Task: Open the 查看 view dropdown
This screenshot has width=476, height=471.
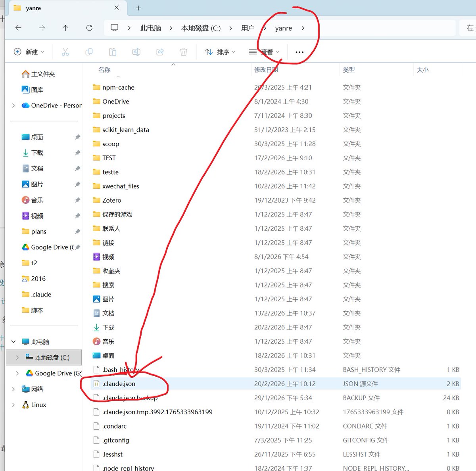Action: (264, 52)
